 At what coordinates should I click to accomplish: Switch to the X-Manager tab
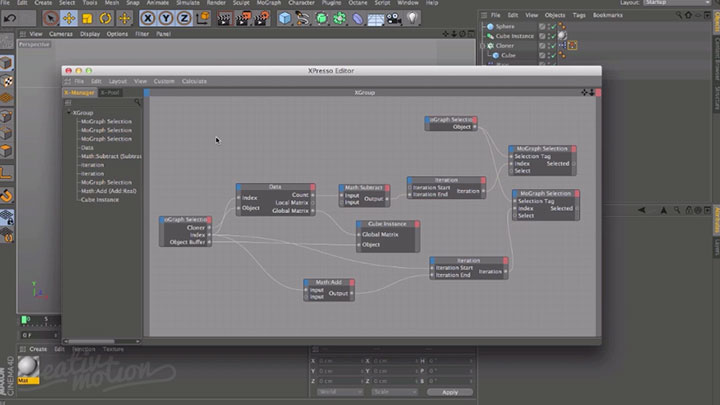coord(79,93)
